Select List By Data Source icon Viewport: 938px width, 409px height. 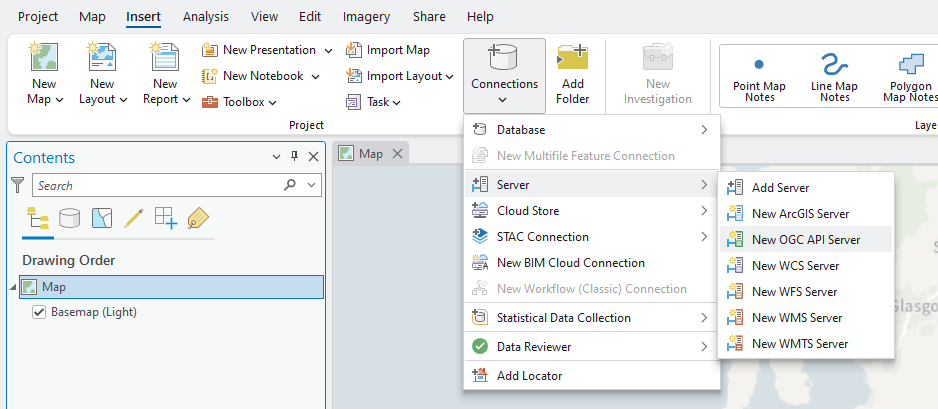click(69, 218)
